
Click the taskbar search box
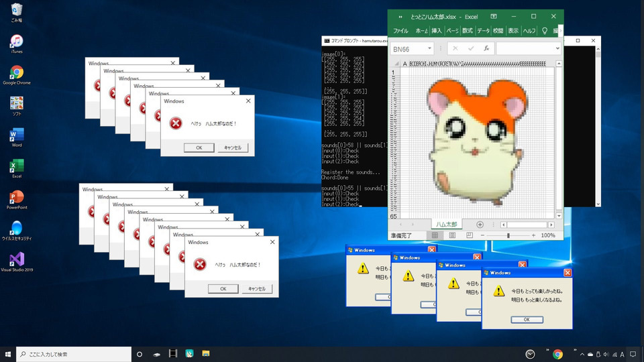74,354
